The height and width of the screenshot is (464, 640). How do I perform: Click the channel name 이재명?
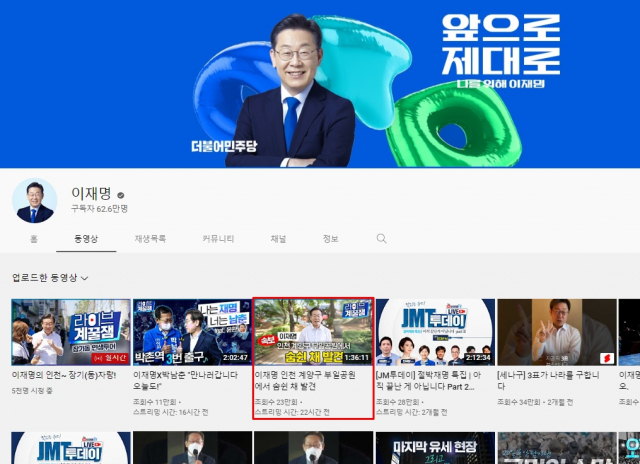tap(91, 193)
